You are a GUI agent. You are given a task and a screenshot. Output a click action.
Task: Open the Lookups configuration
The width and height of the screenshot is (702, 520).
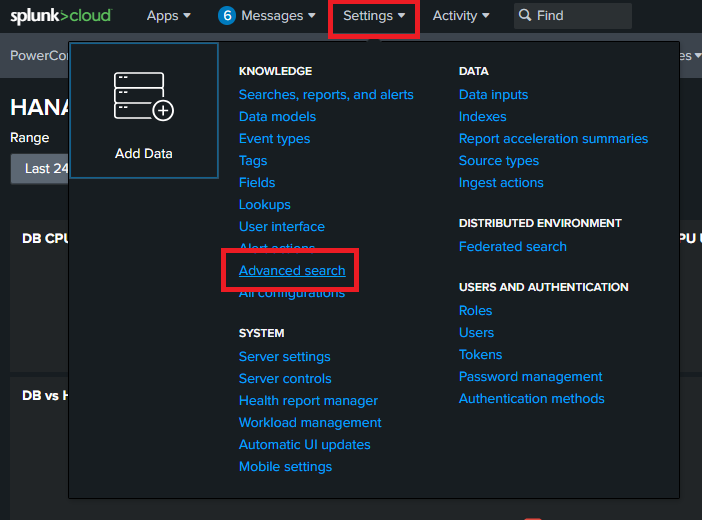pyautogui.click(x=264, y=205)
